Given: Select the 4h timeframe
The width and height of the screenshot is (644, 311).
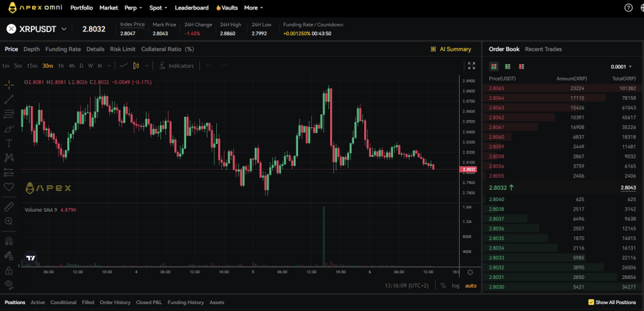Looking at the screenshot, I should point(72,65).
